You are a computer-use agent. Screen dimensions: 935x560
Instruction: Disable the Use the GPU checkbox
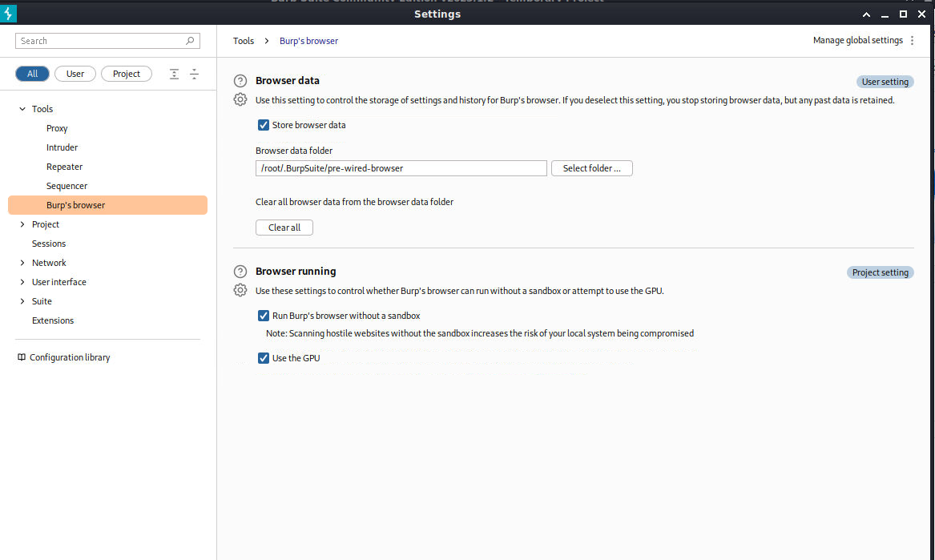[263, 358]
